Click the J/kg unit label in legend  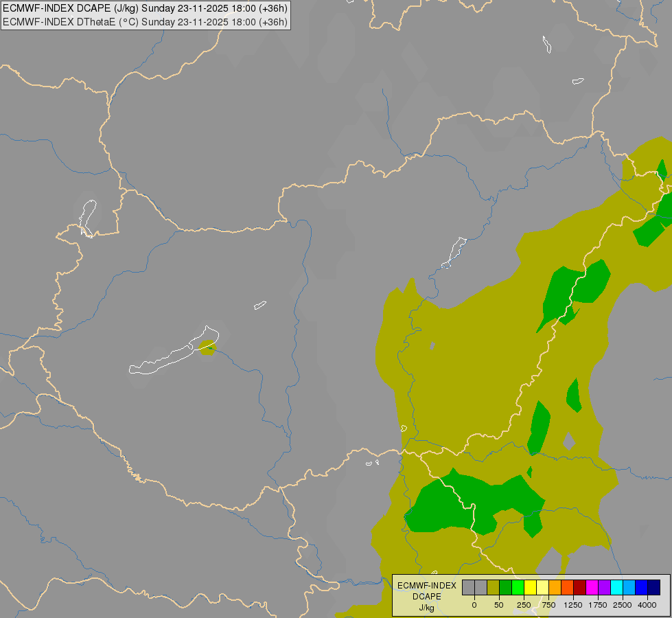pyautogui.click(x=427, y=608)
